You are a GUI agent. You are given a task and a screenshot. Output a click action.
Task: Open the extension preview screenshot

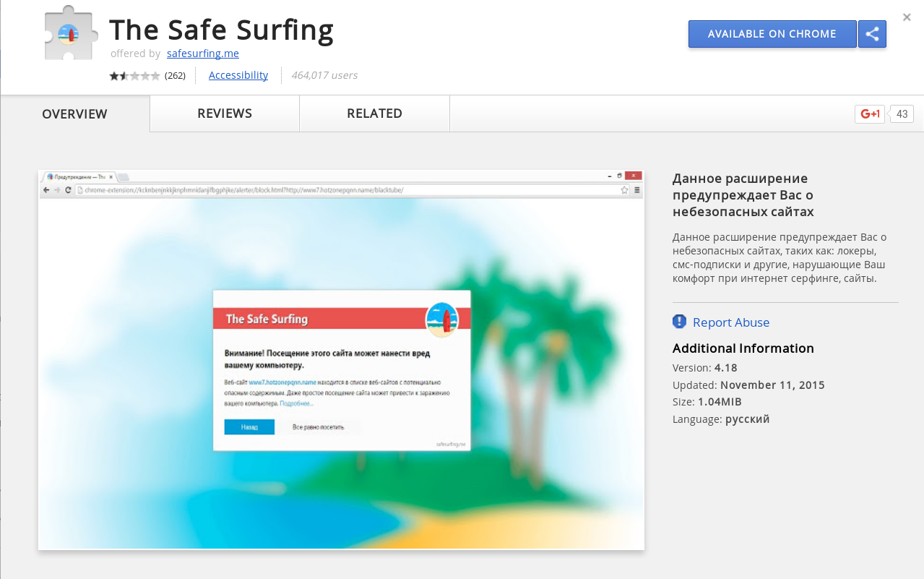(x=341, y=360)
